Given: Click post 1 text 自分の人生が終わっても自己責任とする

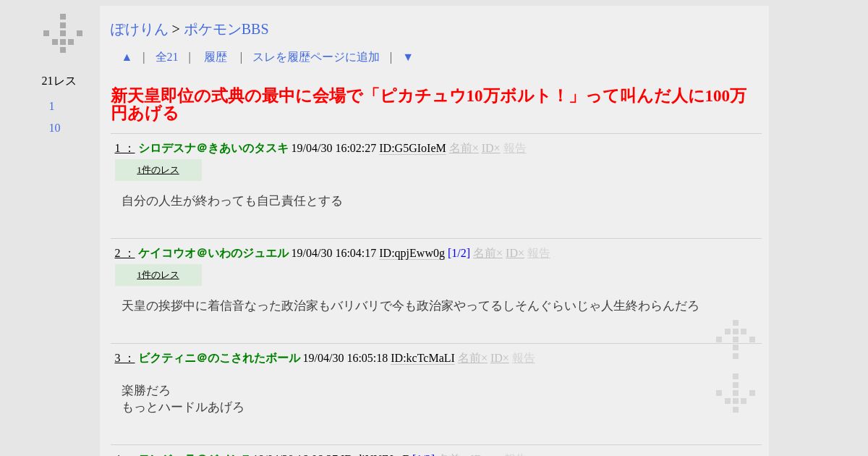Looking at the screenshot, I should (232, 201).
